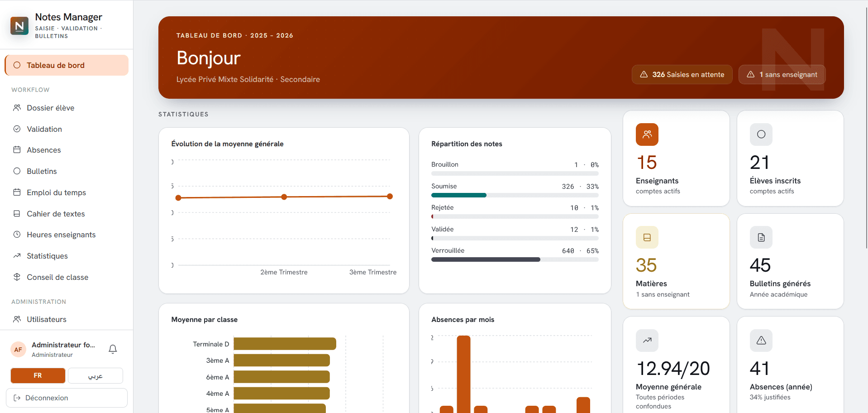The image size is (868, 413).
Task: Click the 2ème Trimestre data point
Action: point(284,197)
